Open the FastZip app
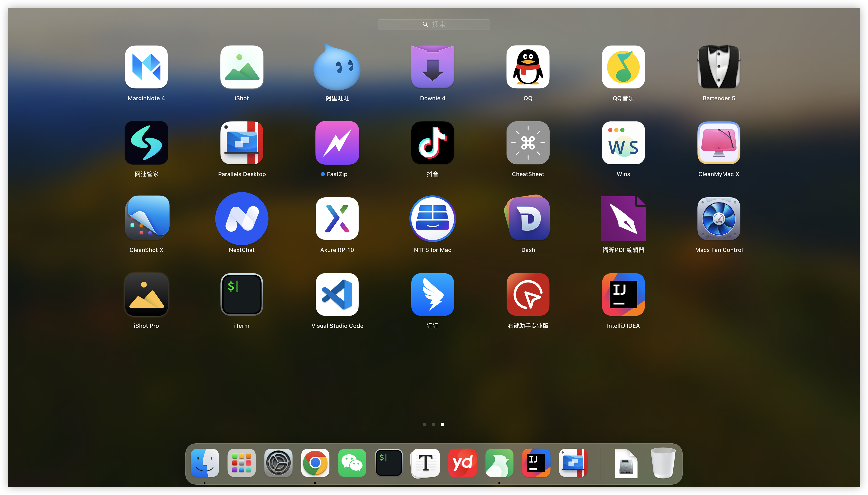 (x=337, y=143)
